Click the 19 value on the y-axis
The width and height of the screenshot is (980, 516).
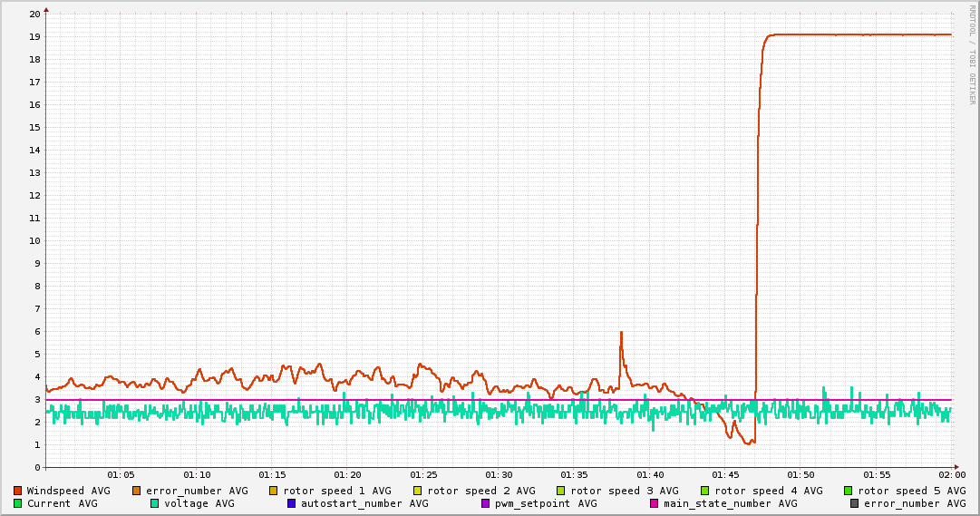(34, 37)
